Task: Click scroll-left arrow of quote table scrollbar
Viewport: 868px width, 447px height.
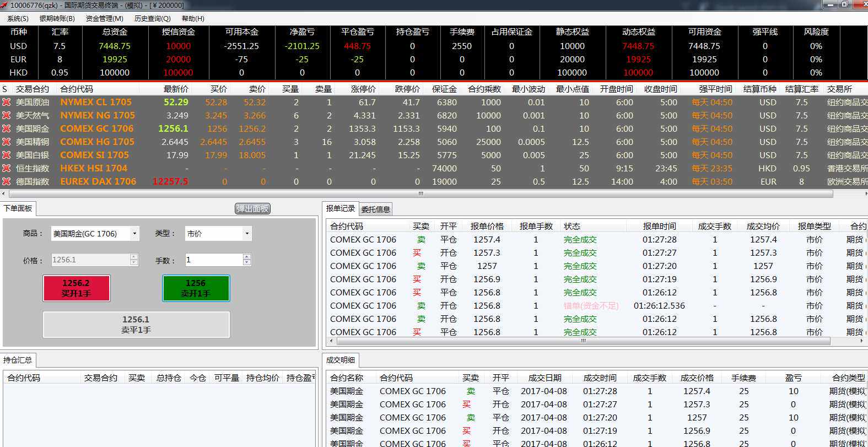Action: tap(4, 193)
